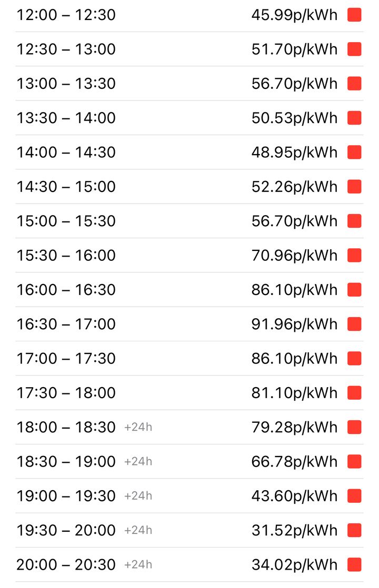
Task: Choose the 17:00 – 17:30 slot
Action: tap(189, 359)
